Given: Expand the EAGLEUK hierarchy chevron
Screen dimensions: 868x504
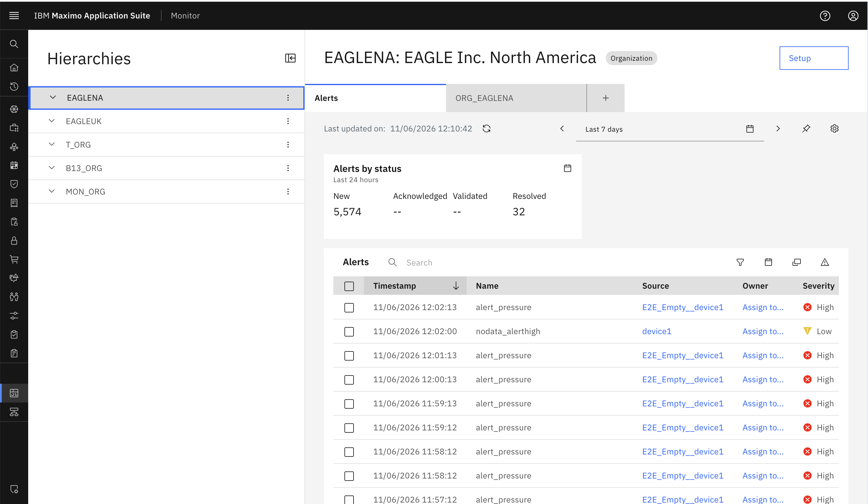Looking at the screenshot, I should pos(52,121).
